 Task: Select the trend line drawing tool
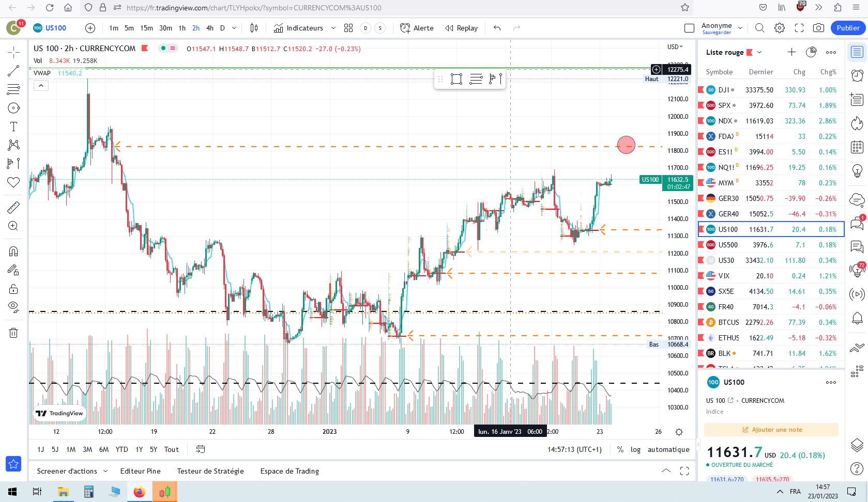[13, 71]
